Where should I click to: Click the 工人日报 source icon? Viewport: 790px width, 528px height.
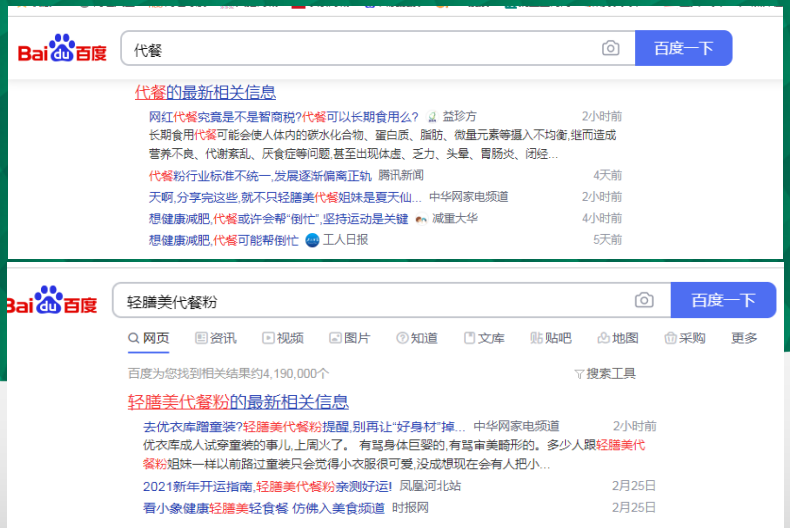point(312,240)
